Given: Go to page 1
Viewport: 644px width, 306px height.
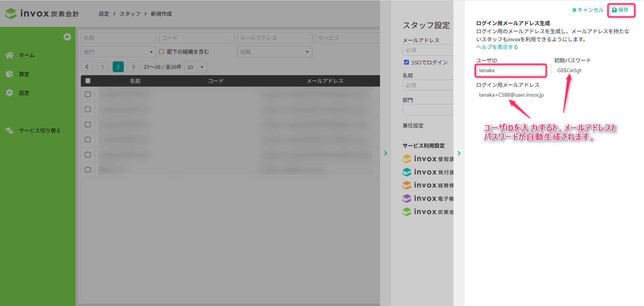Looking at the screenshot, I should pos(102,67).
